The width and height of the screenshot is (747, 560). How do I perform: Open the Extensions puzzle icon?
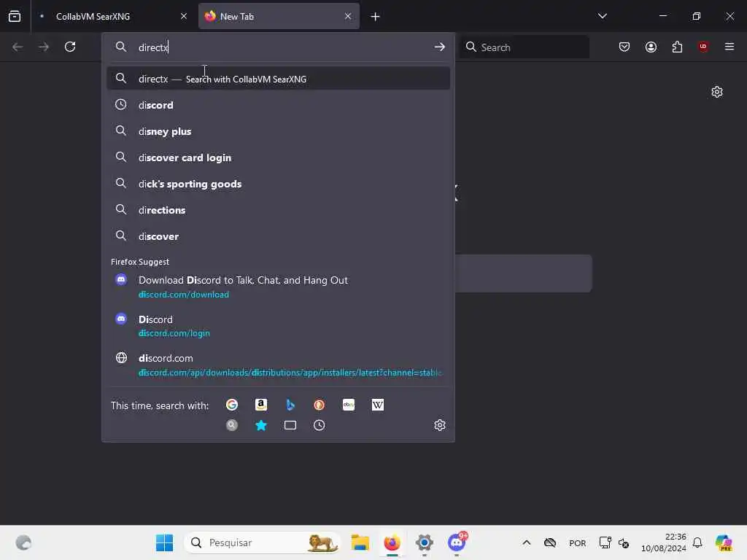point(677,47)
